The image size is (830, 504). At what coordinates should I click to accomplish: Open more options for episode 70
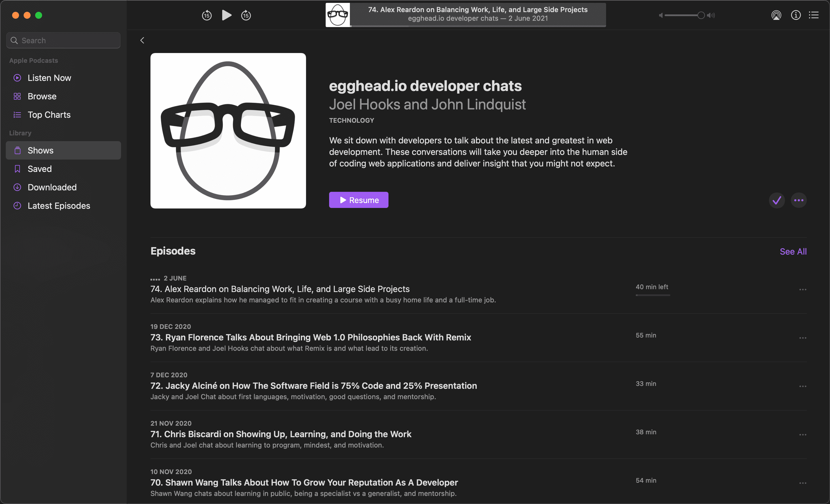pyautogui.click(x=803, y=483)
